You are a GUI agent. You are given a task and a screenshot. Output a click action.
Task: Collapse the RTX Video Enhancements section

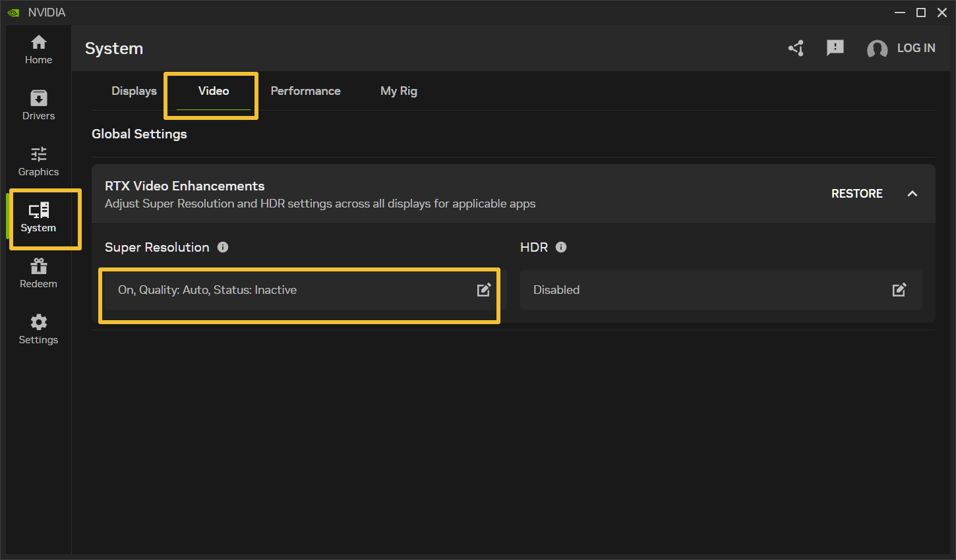click(x=912, y=194)
